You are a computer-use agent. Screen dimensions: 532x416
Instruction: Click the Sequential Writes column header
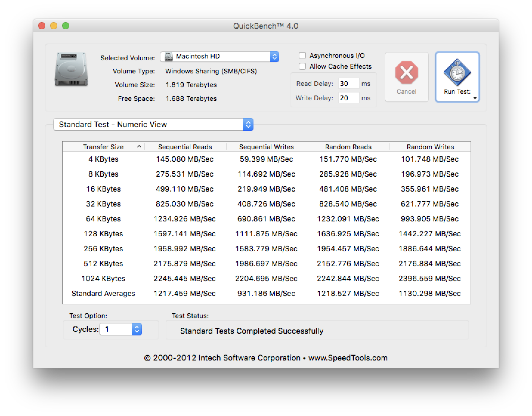(x=266, y=147)
